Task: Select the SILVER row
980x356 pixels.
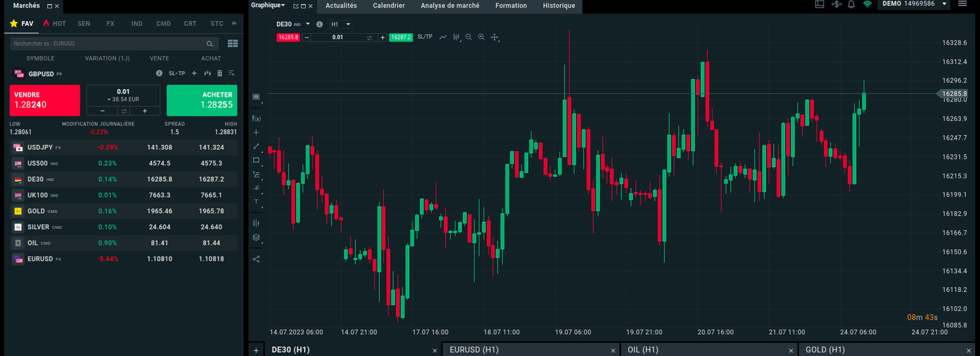Action: click(123, 227)
